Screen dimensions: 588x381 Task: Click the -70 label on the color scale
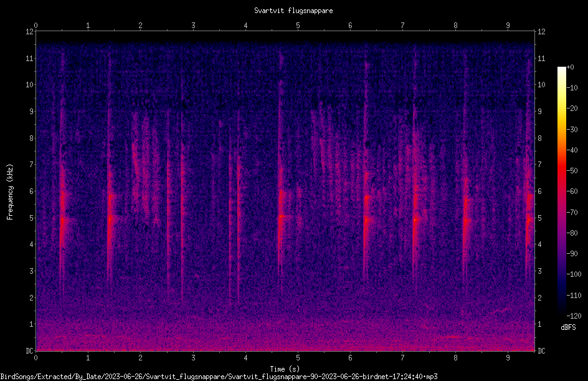coord(572,213)
